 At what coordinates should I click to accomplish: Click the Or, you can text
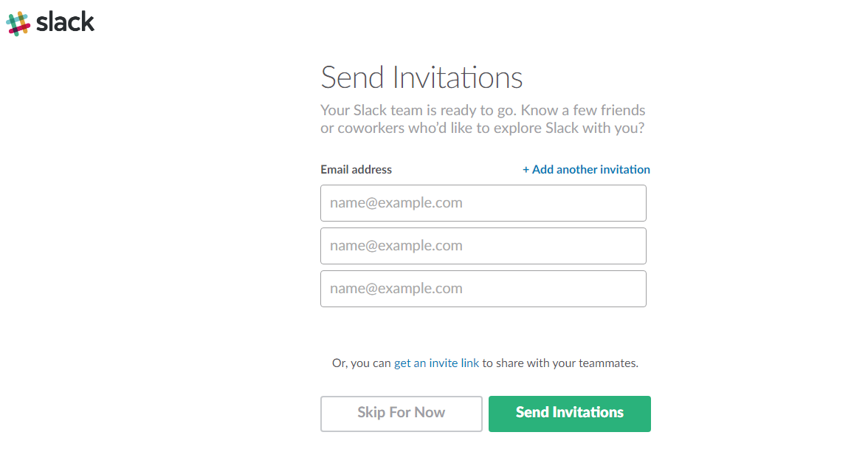362,363
